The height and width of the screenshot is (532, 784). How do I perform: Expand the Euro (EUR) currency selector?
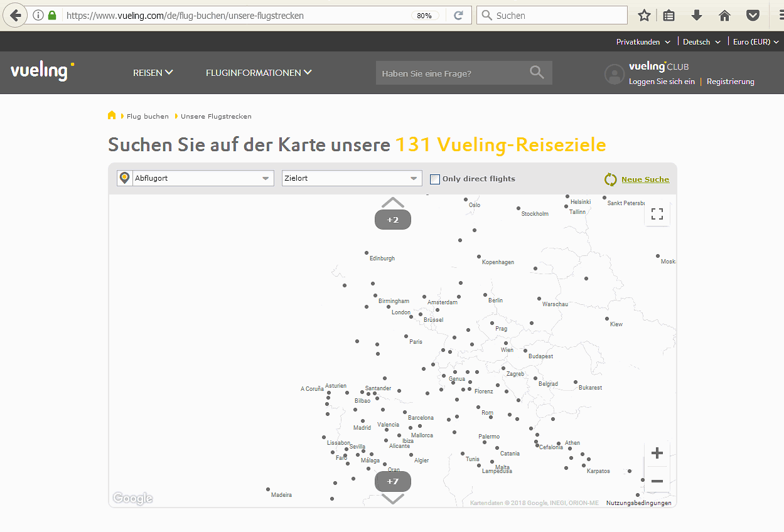[x=756, y=42]
